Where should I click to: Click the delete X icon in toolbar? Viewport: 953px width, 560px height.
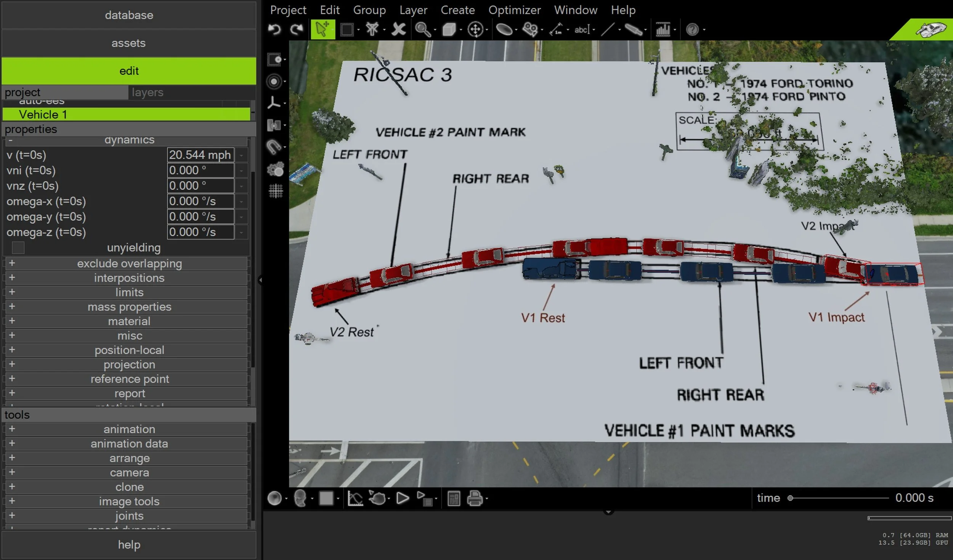click(x=399, y=29)
